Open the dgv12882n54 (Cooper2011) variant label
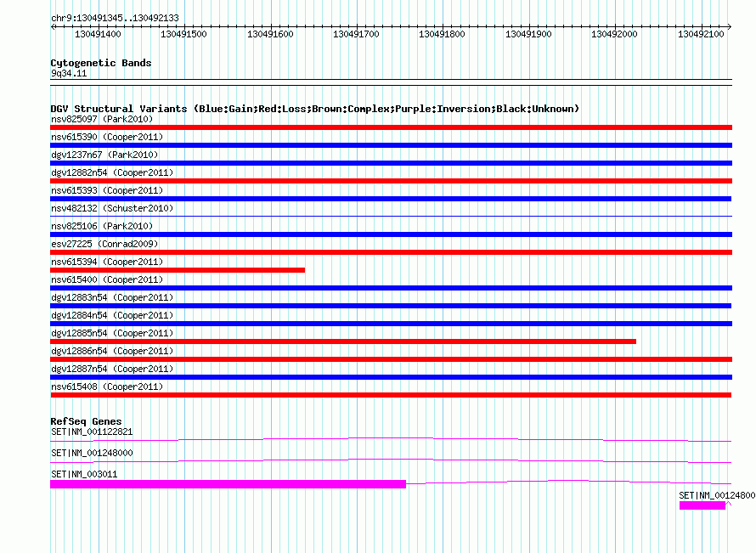The image size is (756, 553). point(112,172)
